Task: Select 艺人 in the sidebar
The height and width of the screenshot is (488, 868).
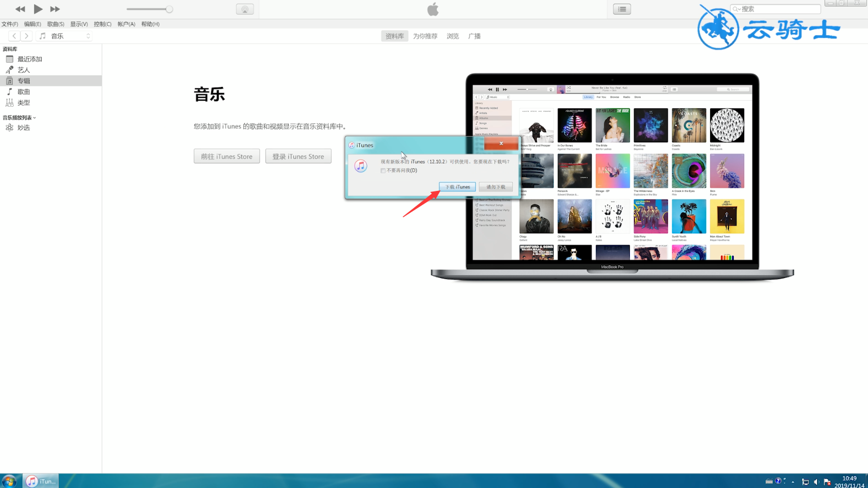Action: click(x=51, y=70)
